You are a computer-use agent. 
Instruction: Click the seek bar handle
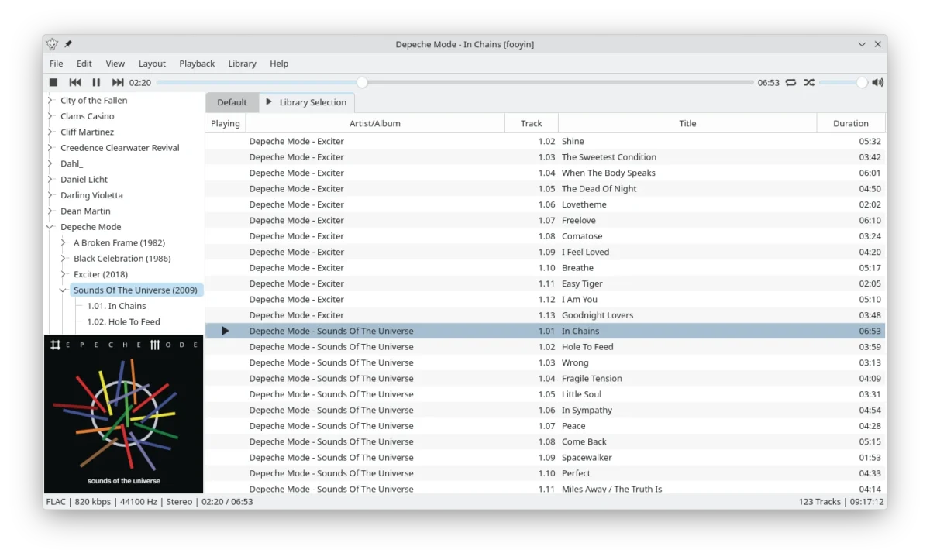(x=362, y=82)
